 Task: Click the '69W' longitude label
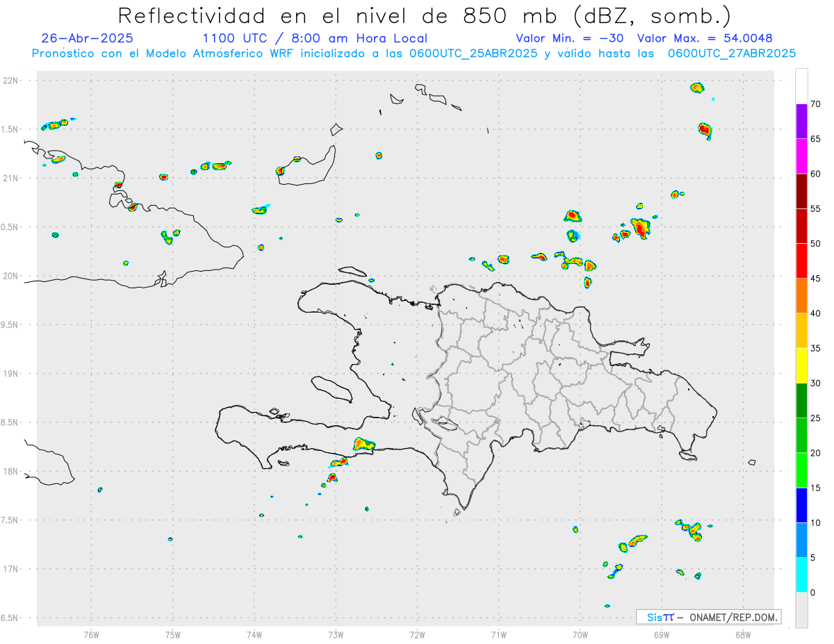pyautogui.click(x=662, y=635)
